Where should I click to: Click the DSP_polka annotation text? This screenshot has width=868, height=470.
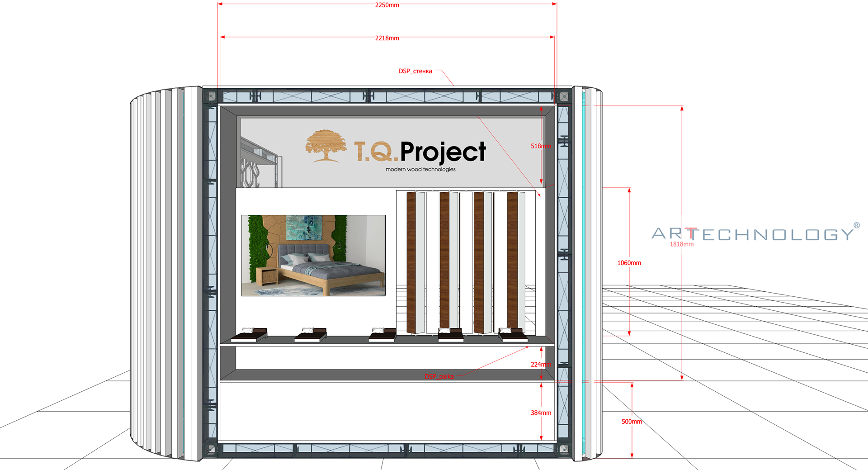point(439,376)
